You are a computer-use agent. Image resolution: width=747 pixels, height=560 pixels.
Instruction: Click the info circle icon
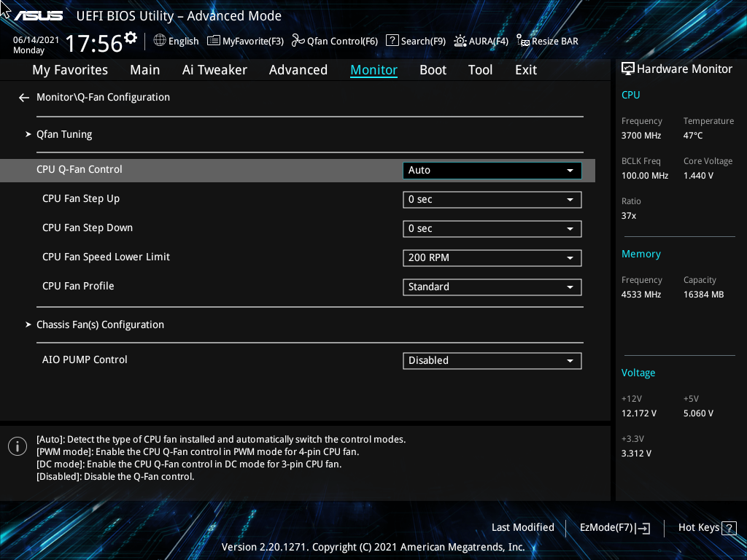tap(18, 446)
